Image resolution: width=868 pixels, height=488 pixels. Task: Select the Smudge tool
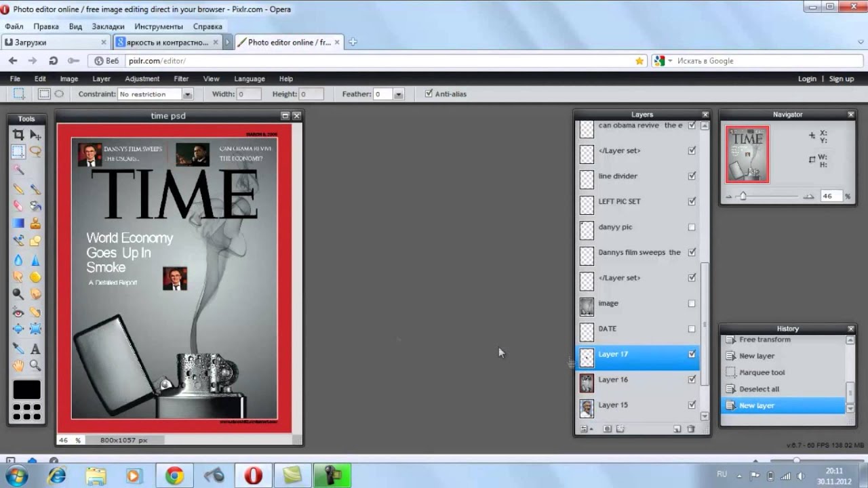pos(18,277)
